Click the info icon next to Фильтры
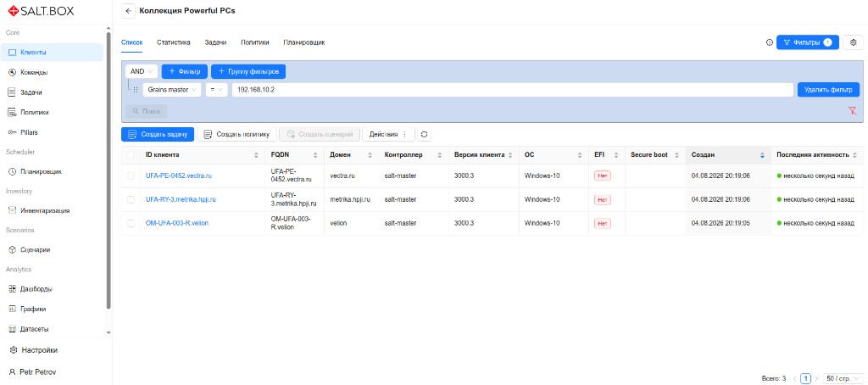This screenshot has width=868, height=385. click(770, 42)
